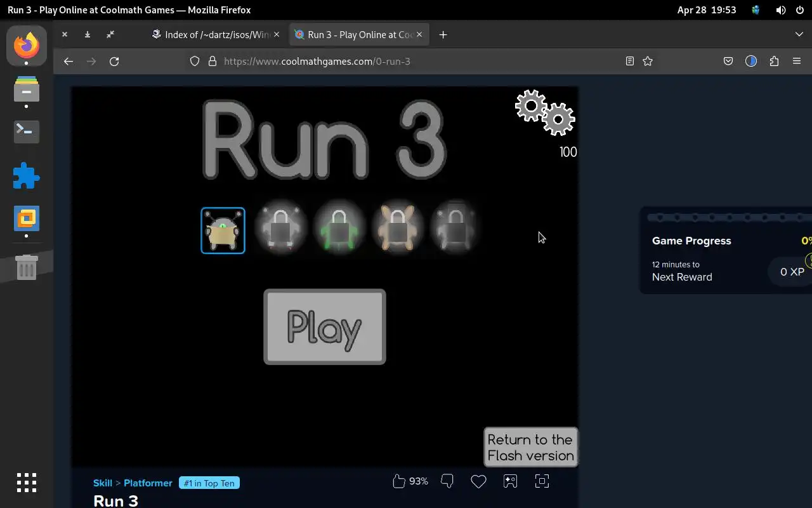This screenshot has height=508, width=812.
Task: Click the Run 3 title below game
Action: [115, 501]
